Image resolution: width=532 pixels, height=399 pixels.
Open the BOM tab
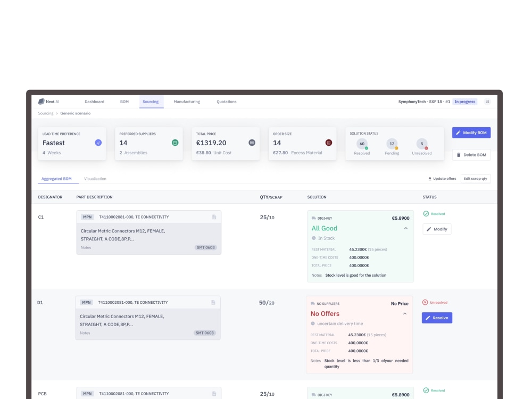click(x=124, y=102)
